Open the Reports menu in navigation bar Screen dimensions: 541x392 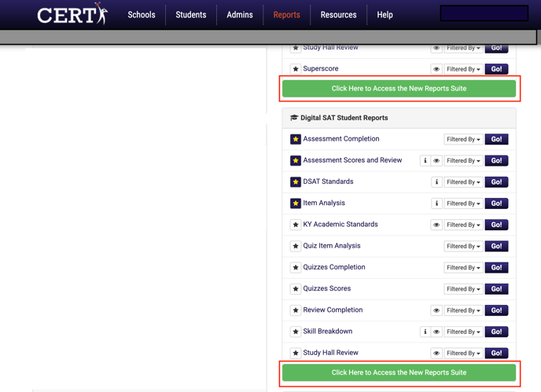(x=286, y=15)
